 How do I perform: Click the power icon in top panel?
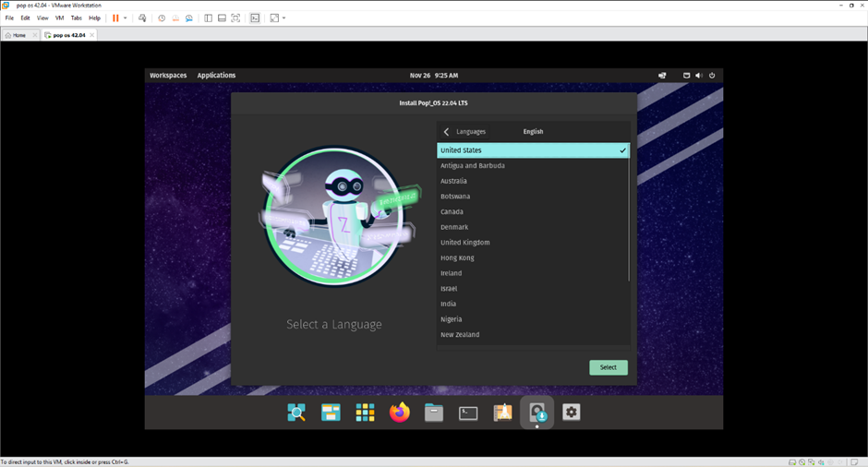coord(712,76)
